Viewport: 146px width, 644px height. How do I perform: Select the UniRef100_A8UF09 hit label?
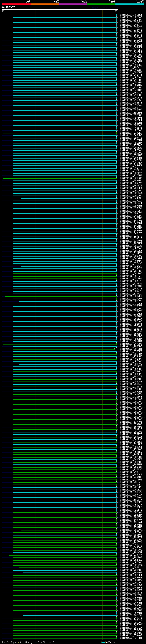click(131, 364)
